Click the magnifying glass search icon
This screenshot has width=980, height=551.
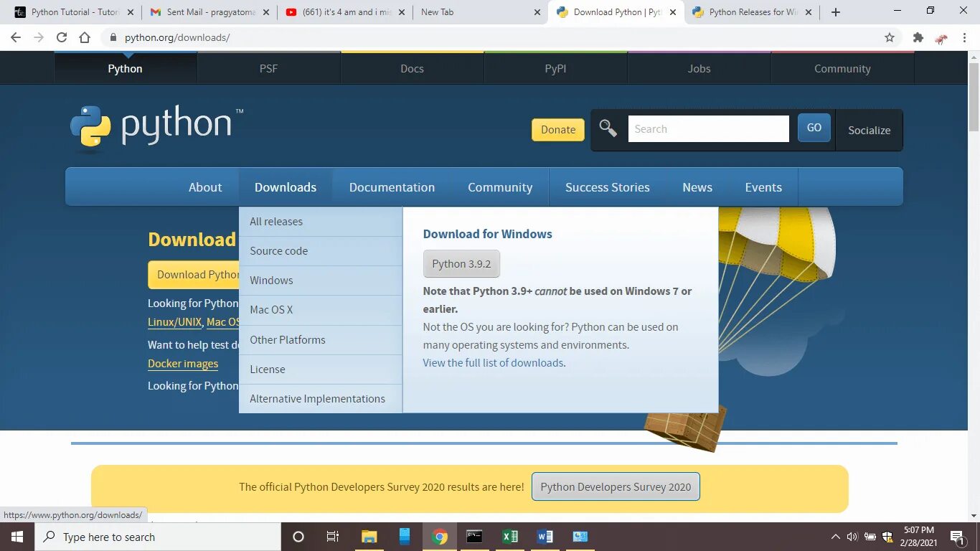pos(608,129)
